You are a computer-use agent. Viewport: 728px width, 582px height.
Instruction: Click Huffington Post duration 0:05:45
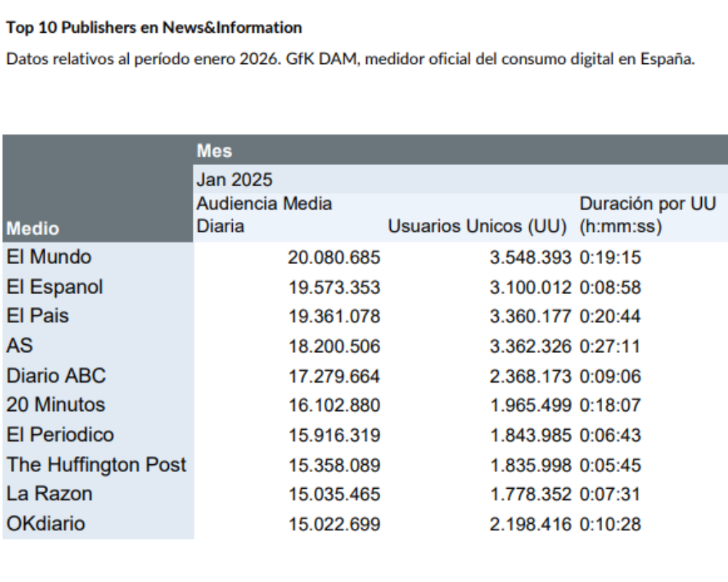coord(611,466)
